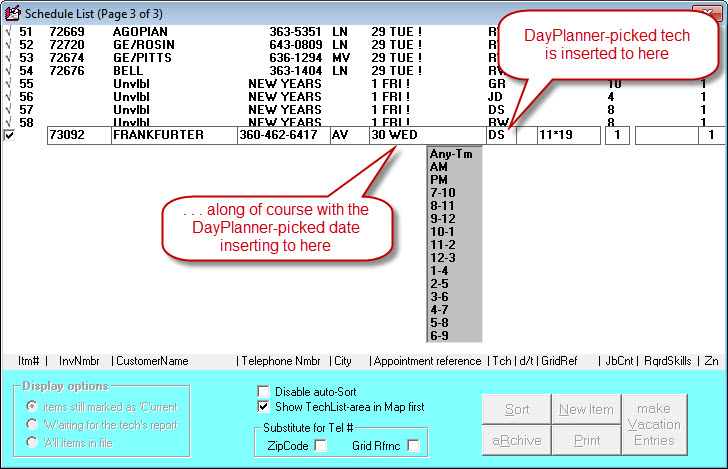Toggle the checkbox beside row 73092
Viewport: 728px width, 469px height.
point(9,135)
